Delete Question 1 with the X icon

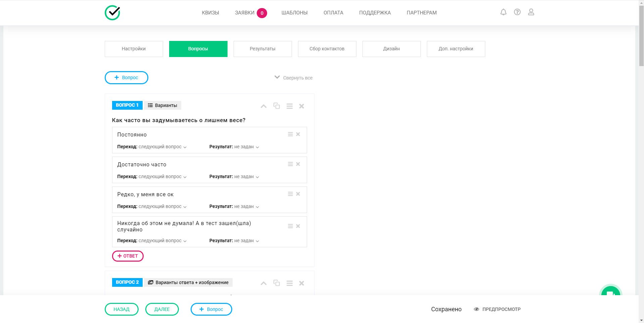click(x=302, y=106)
